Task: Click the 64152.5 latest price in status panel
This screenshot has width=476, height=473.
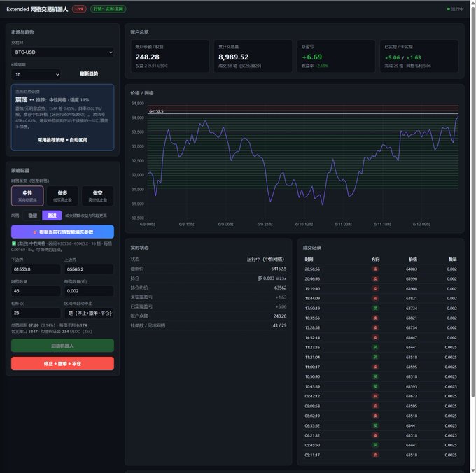Action: coord(279,269)
